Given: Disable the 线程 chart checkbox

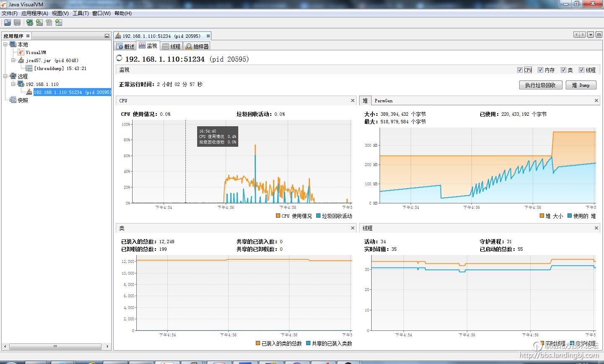Looking at the screenshot, I should [x=582, y=70].
